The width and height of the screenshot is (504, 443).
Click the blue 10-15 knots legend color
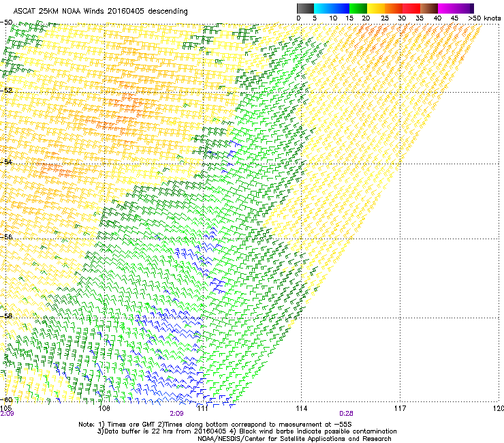(341, 8)
